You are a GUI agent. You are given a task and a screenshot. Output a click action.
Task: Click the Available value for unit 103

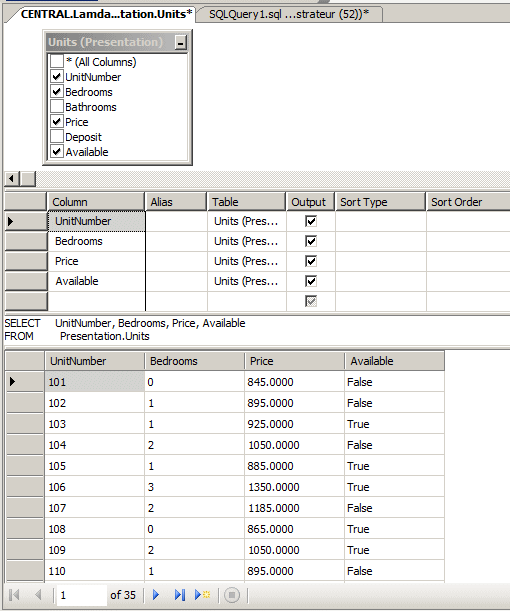tap(395, 424)
